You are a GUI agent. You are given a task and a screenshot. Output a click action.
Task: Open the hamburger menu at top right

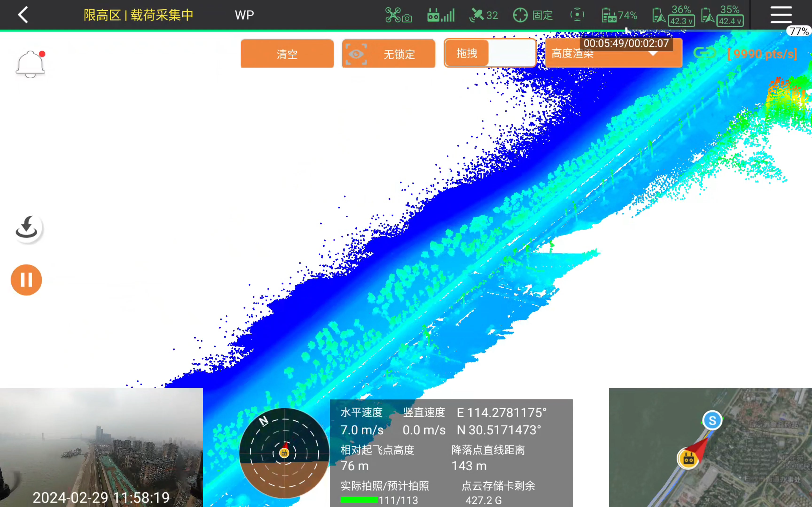click(781, 15)
